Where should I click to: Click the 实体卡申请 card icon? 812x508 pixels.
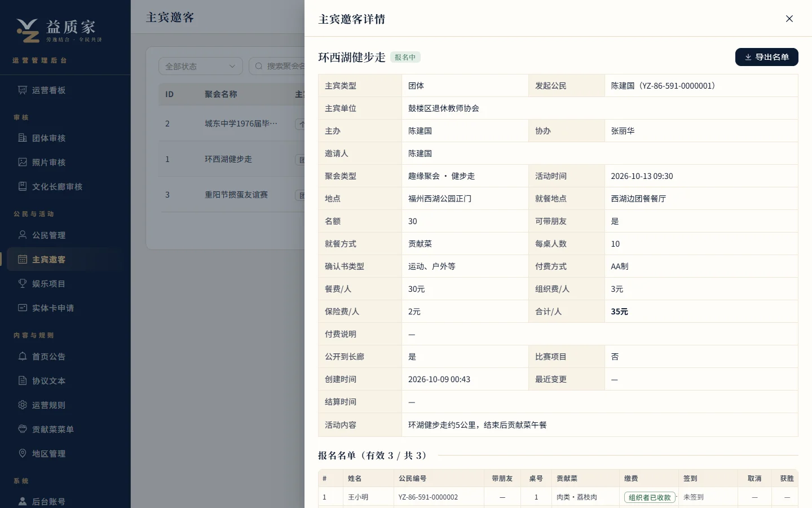(23, 308)
